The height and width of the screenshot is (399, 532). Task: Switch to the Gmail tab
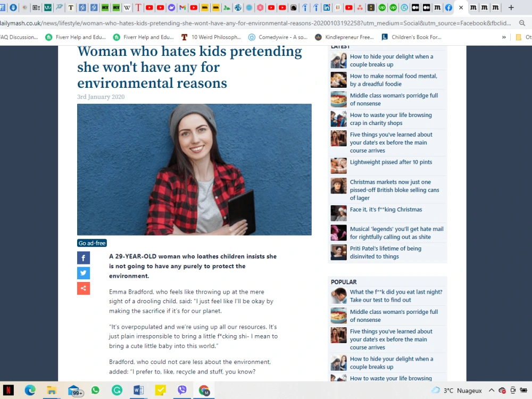point(182,7)
